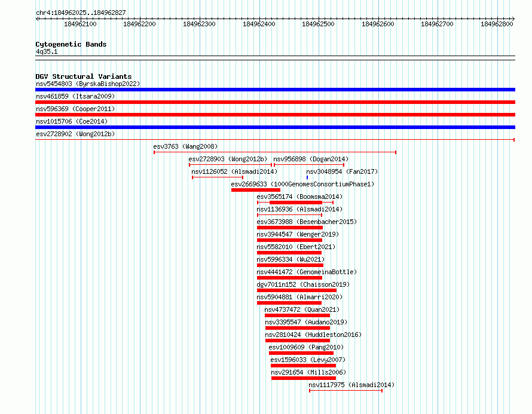Image resolution: width=532 pixels, height=414 pixels.
Task: Open esv2728902 (Wong2012b) variant
Action: pos(75,134)
